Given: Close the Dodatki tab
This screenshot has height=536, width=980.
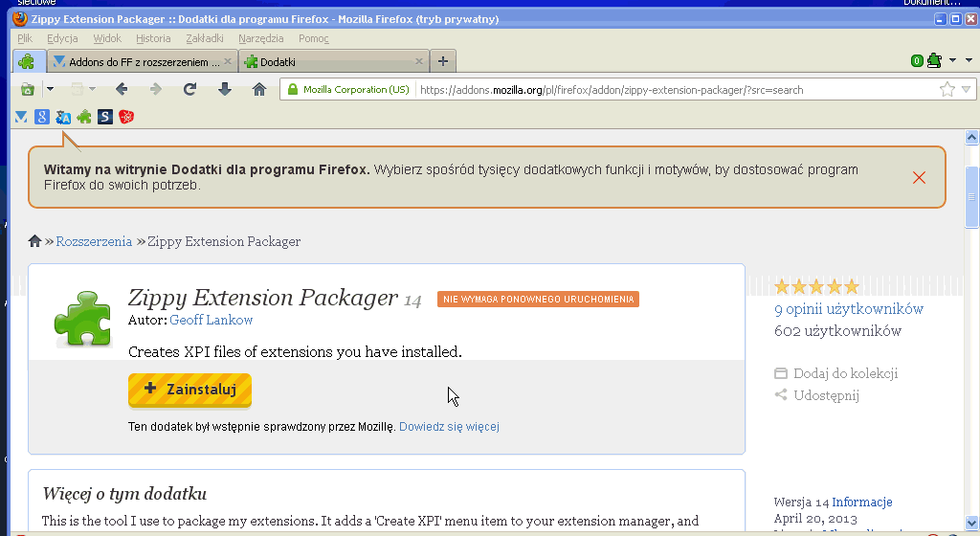Looking at the screenshot, I should pyautogui.click(x=419, y=61).
